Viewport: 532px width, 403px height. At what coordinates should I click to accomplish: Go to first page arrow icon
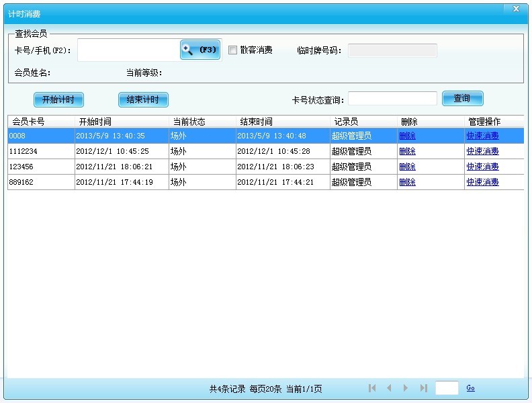[x=372, y=388]
